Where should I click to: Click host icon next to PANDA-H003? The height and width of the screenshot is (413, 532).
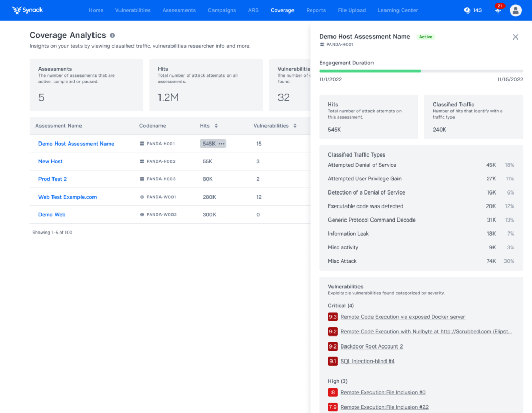pyautogui.click(x=142, y=179)
